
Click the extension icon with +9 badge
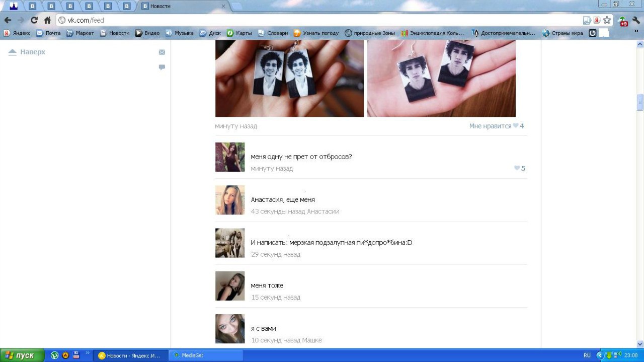click(x=623, y=21)
